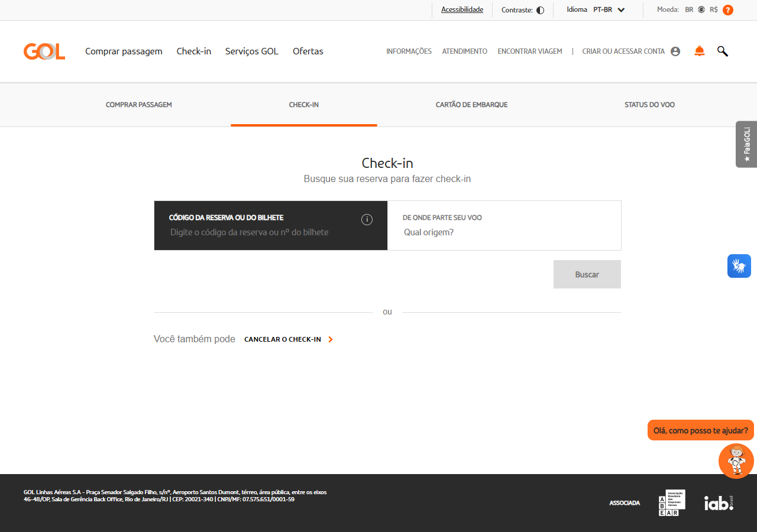Click the INFORMAÇÕES link
This screenshot has height=532, width=757.
pyautogui.click(x=409, y=51)
